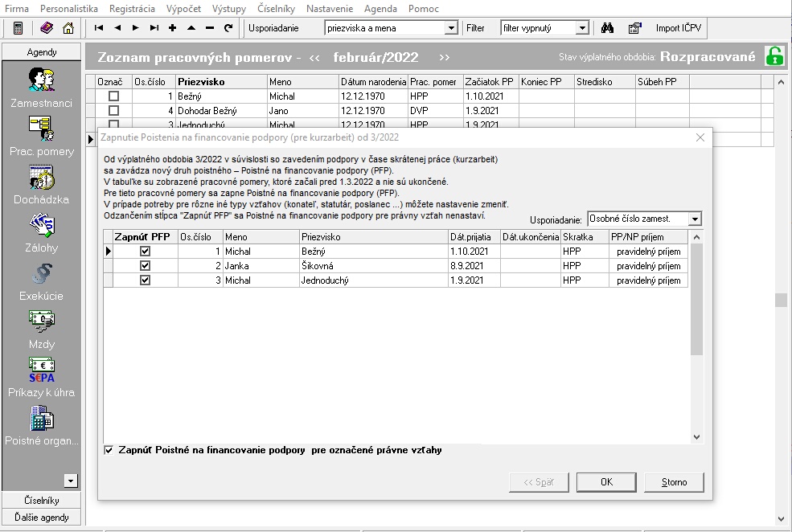Click the home toolbar icon
This screenshot has height=532, width=792.
(68, 28)
